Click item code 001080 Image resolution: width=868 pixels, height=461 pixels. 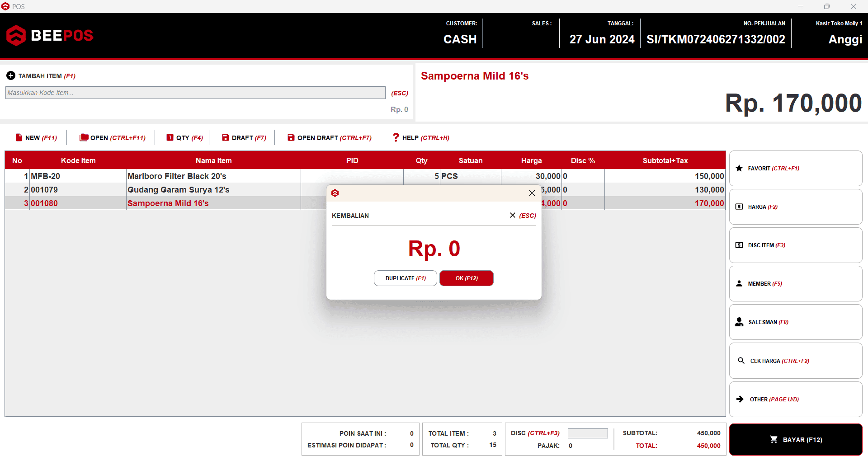[x=44, y=203]
